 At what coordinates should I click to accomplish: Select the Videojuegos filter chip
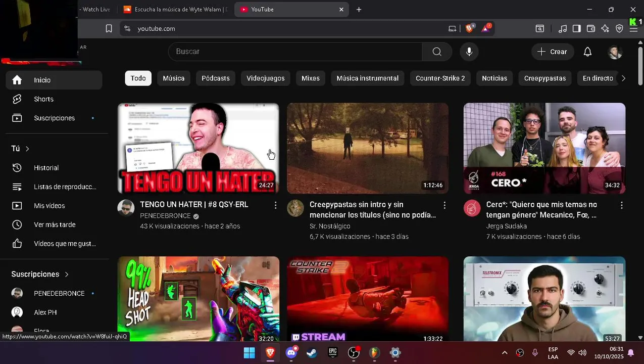[x=266, y=78]
